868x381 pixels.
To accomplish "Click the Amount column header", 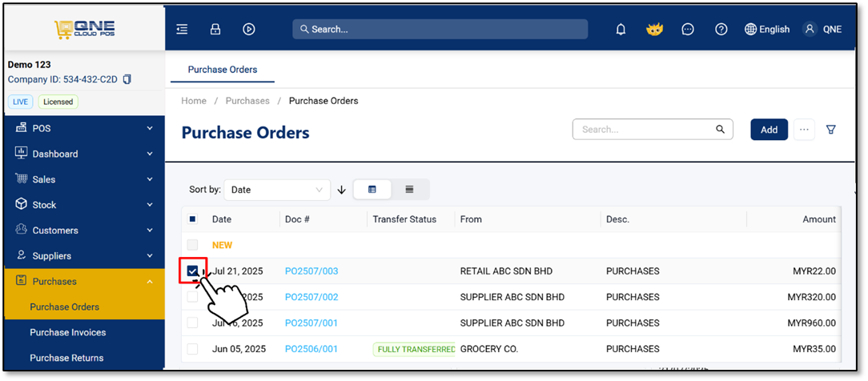I will coord(819,219).
